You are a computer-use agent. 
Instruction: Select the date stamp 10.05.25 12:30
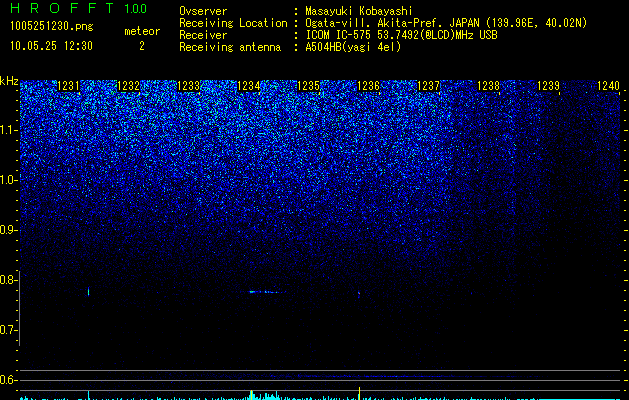tap(51, 46)
